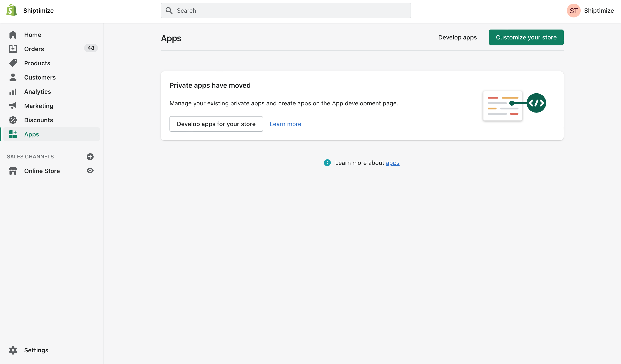The height and width of the screenshot is (364, 621).
Task: Click the Home house icon
Action: pyautogui.click(x=13, y=35)
